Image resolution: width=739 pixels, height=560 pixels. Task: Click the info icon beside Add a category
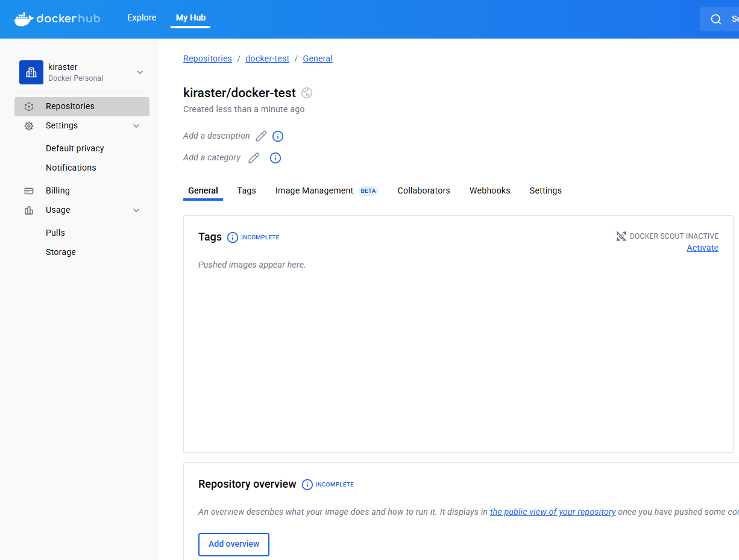(275, 158)
